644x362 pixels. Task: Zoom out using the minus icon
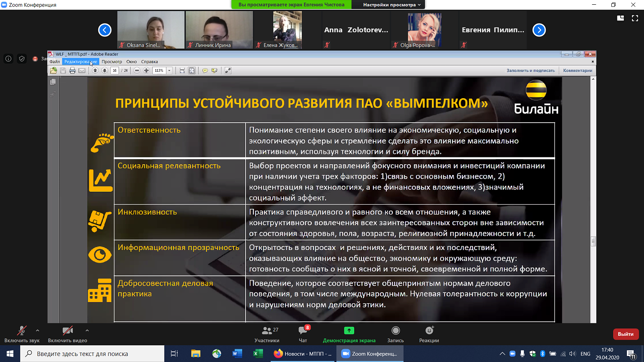coord(137,70)
